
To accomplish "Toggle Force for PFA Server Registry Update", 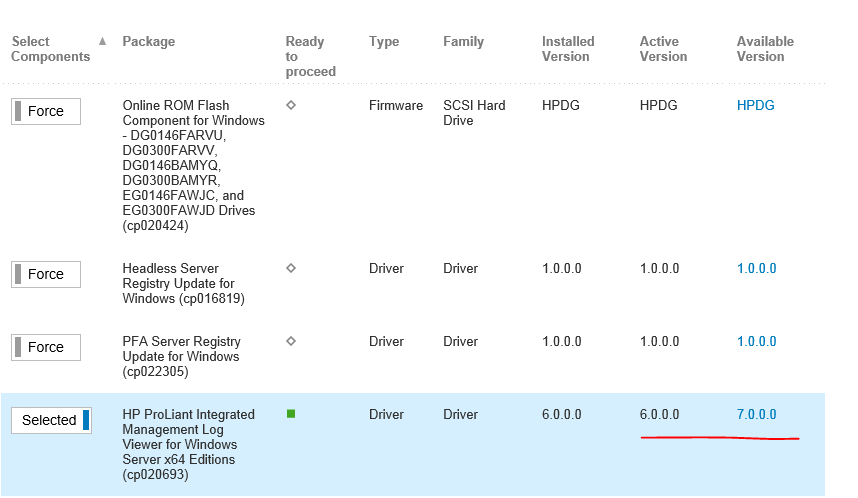I will click(x=46, y=348).
